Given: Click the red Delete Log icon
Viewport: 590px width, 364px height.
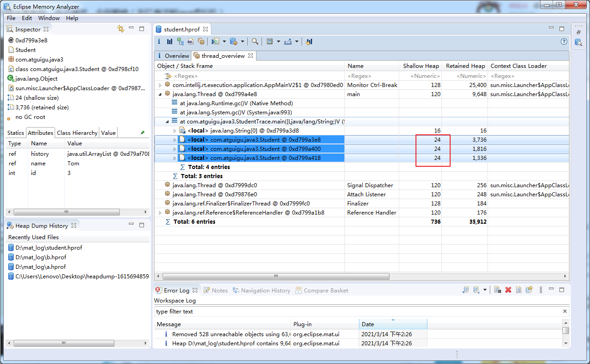Looking at the screenshot, I should click(508, 290).
